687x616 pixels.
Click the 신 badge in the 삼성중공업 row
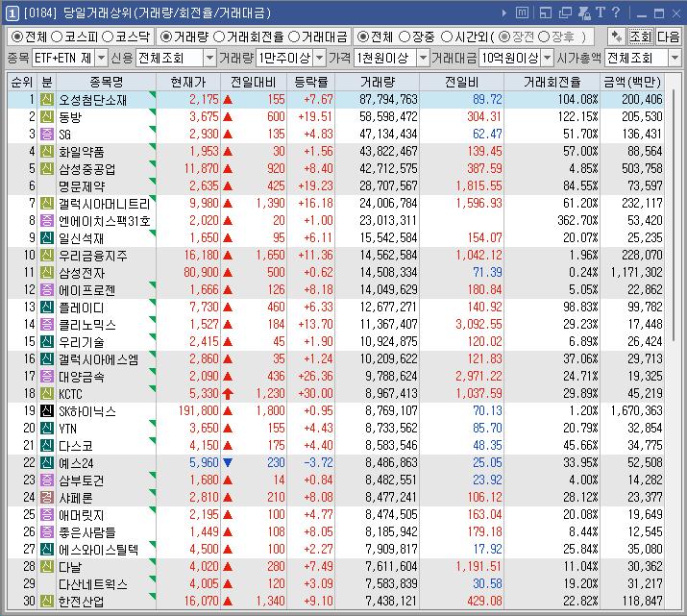pyautogui.click(x=47, y=169)
